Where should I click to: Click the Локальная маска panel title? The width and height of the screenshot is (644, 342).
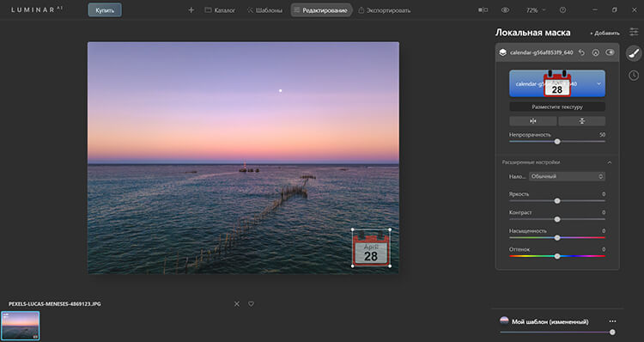click(x=532, y=33)
